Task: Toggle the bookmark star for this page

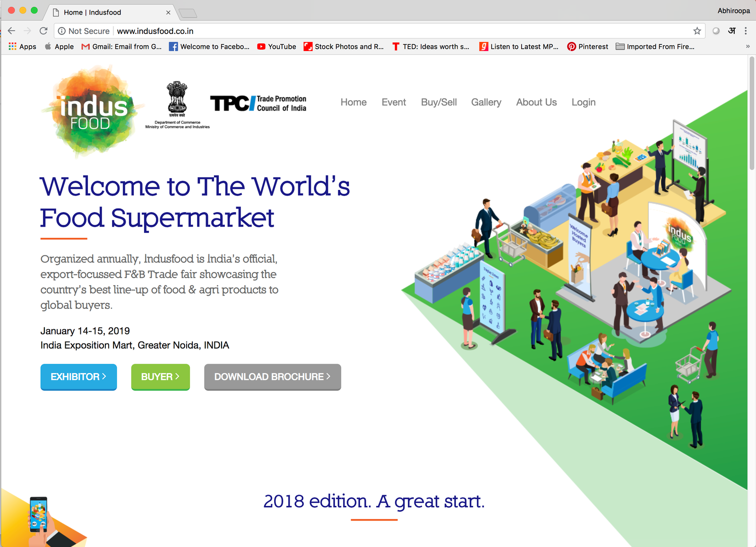Action: click(696, 31)
